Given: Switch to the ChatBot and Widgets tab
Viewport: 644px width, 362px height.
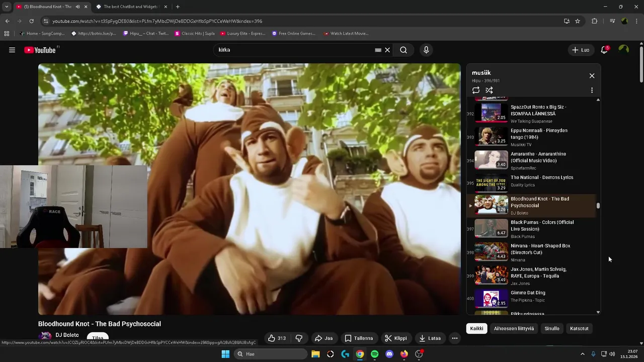Looking at the screenshot, I should point(132,7).
